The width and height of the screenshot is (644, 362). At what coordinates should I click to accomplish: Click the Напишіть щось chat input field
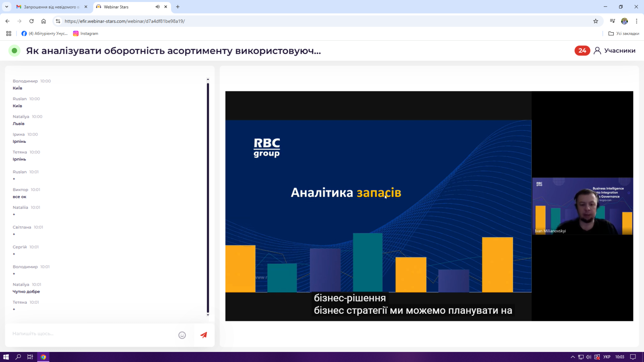pyautogui.click(x=93, y=334)
